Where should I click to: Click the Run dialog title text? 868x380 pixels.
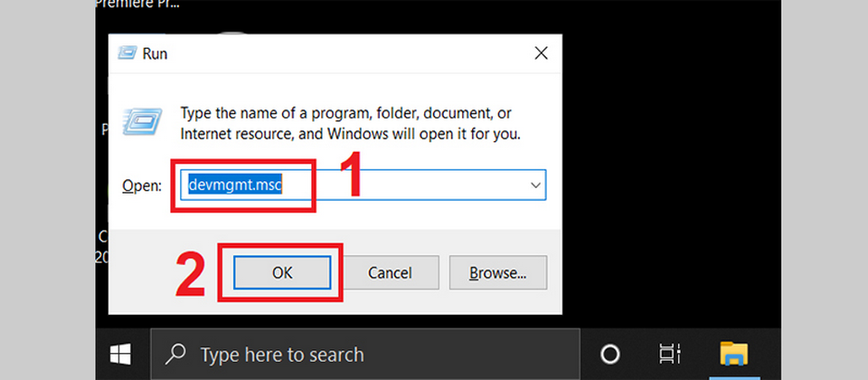click(x=155, y=54)
